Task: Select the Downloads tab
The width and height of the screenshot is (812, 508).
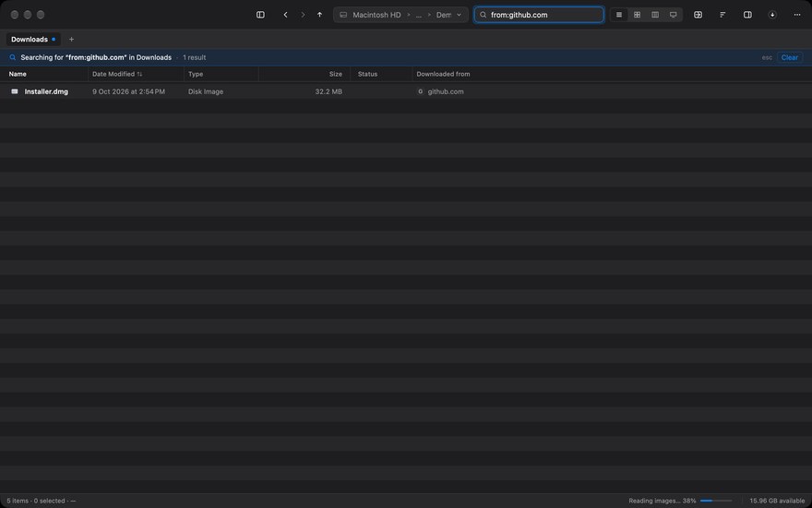Action: [33, 40]
